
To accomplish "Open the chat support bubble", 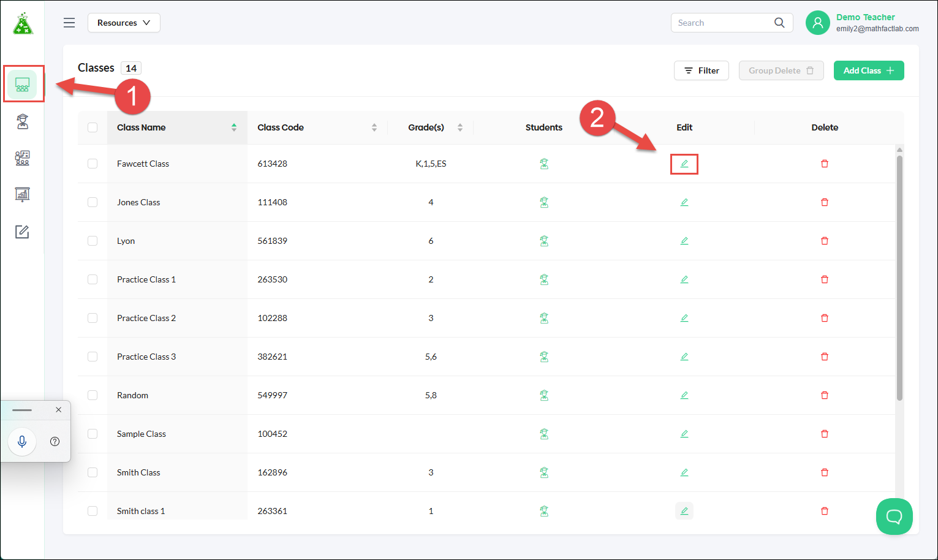I will (895, 516).
